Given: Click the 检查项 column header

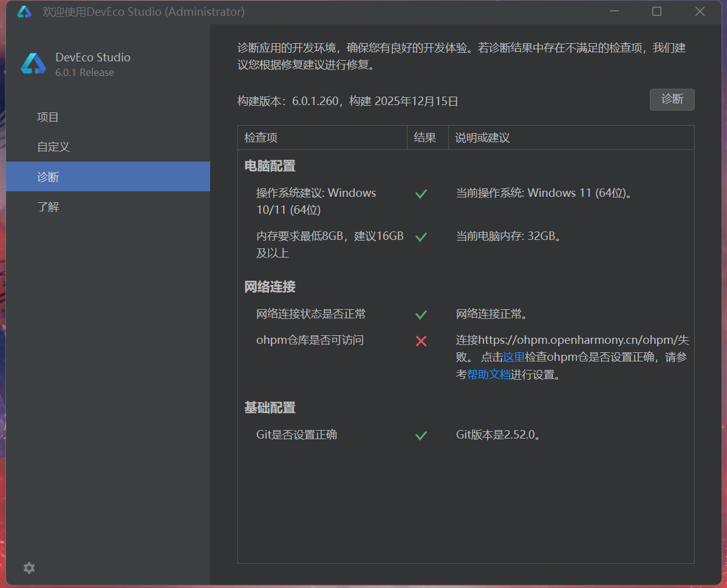Looking at the screenshot, I should coord(323,138).
